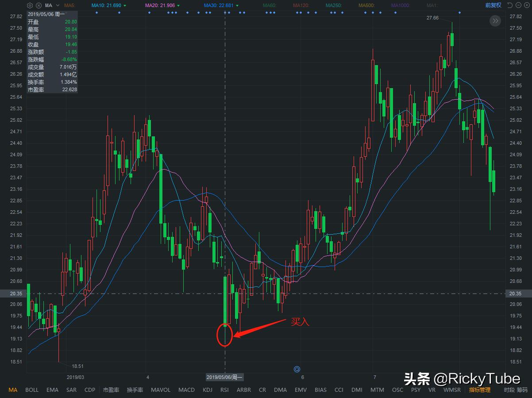Switch to the CDP indicator
Image resolution: width=532 pixels, height=398 pixels.
pos(90,390)
